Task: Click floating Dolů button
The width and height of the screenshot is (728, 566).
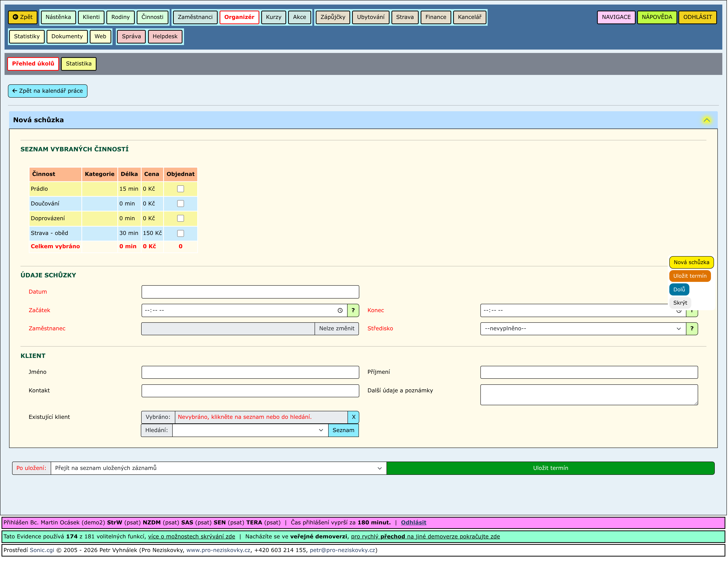Action: [x=679, y=290]
